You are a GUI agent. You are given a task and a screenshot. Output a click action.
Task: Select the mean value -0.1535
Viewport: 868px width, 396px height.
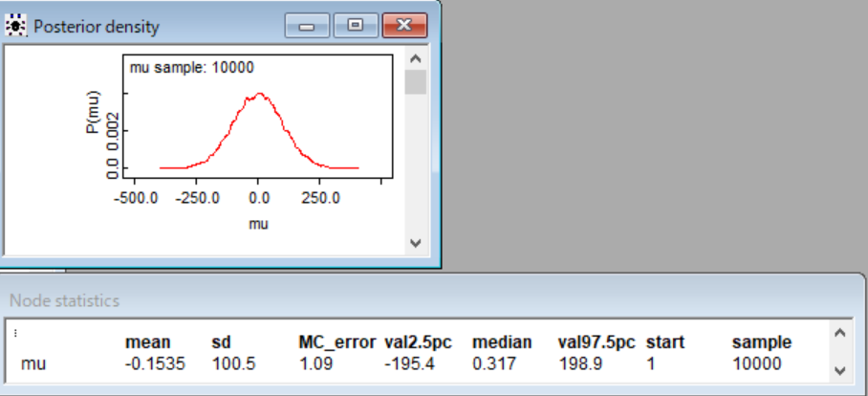pyautogui.click(x=155, y=363)
